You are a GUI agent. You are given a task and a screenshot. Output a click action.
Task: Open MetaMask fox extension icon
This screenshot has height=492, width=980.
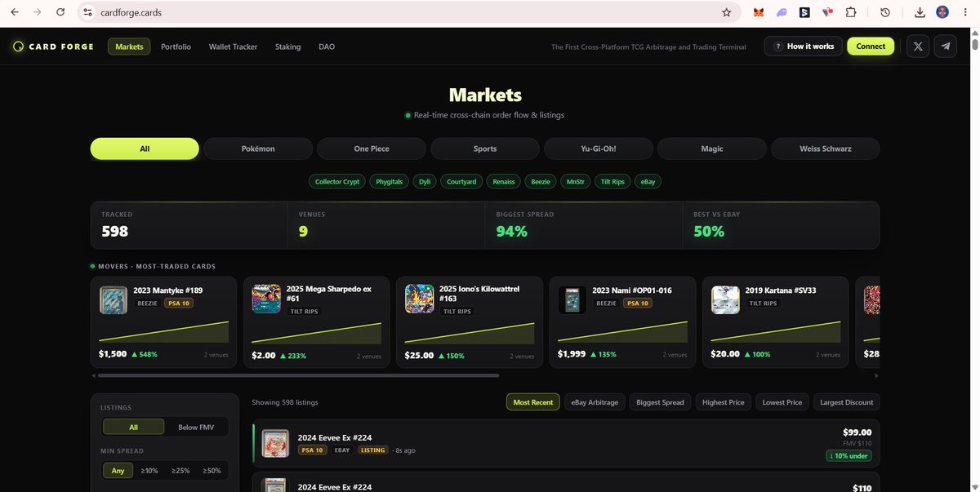[x=759, y=12]
